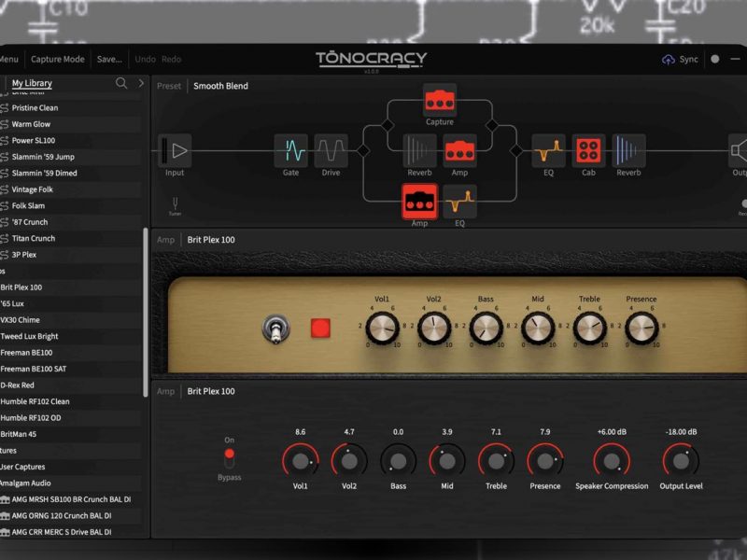Open the Menu in the top bar

pyautogui.click(x=8, y=59)
